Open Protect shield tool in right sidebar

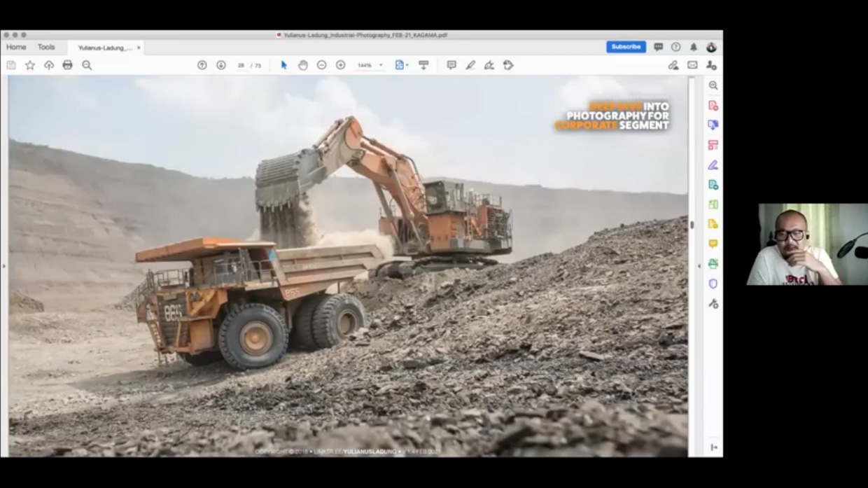713,284
